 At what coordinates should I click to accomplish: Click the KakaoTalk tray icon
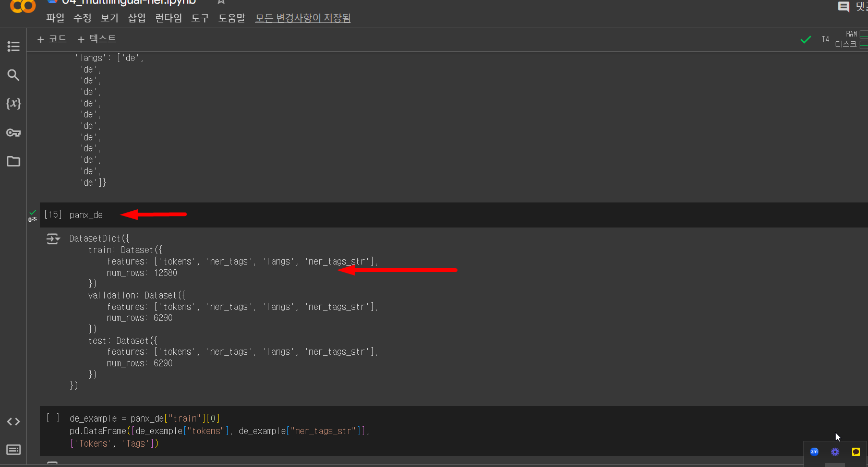tap(856, 452)
